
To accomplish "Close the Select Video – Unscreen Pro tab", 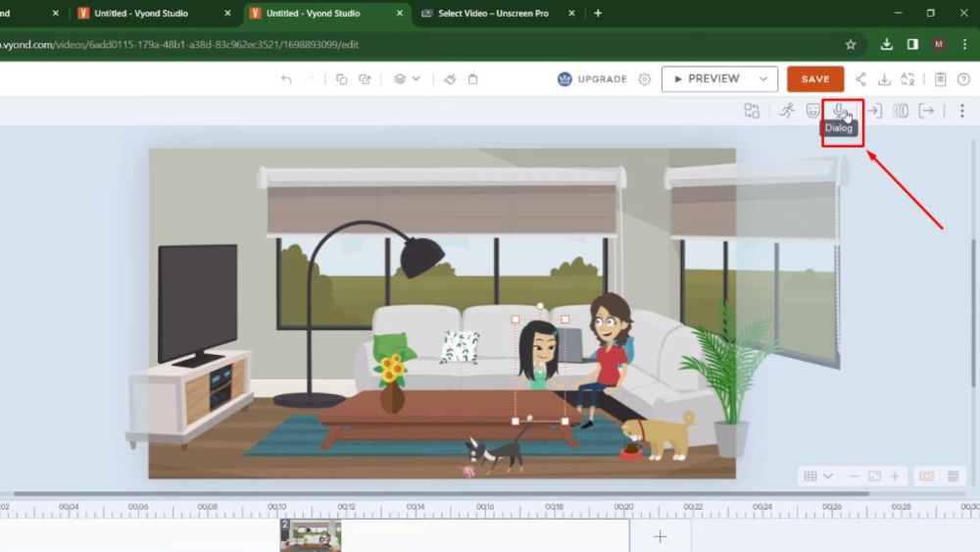I will click(571, 13).
